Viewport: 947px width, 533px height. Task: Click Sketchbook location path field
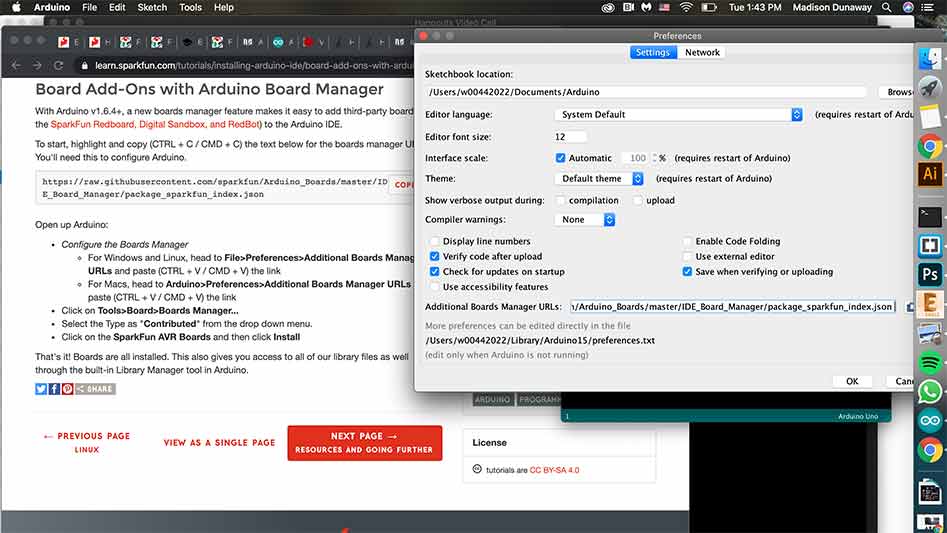pos(646,92)
